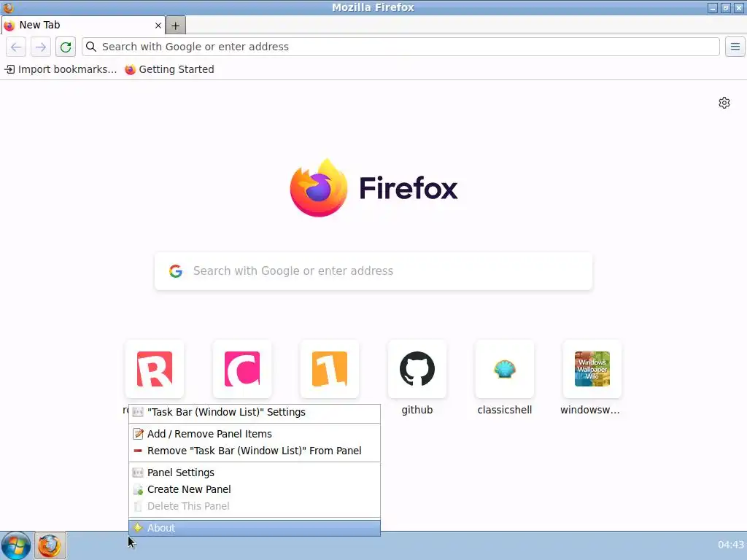The image size is (747, 560).
Task: Click the github label under tile
Action: coord(417,410)
